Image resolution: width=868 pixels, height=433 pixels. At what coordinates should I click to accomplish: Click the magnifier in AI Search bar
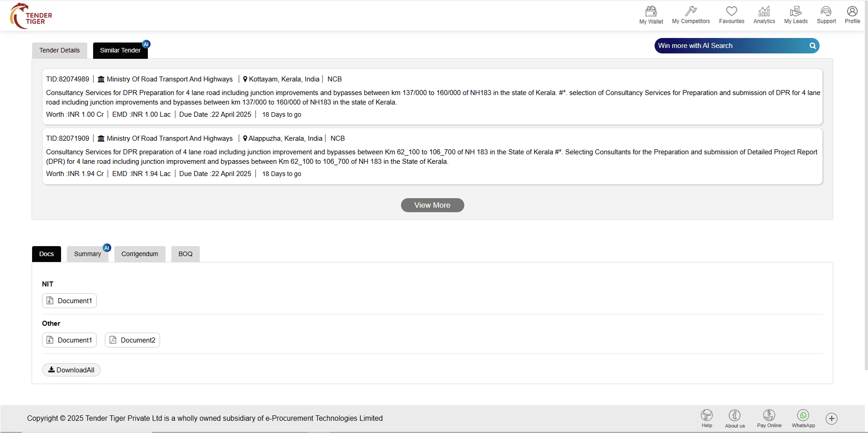[812, 46]
